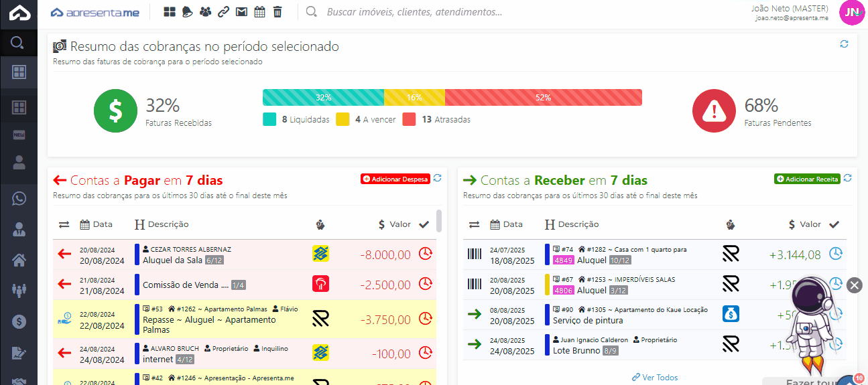Open the dollar coin icon in sidebar
Image resolution: width=868 pixels, height=385 pixels.
[x=19, y=321]
